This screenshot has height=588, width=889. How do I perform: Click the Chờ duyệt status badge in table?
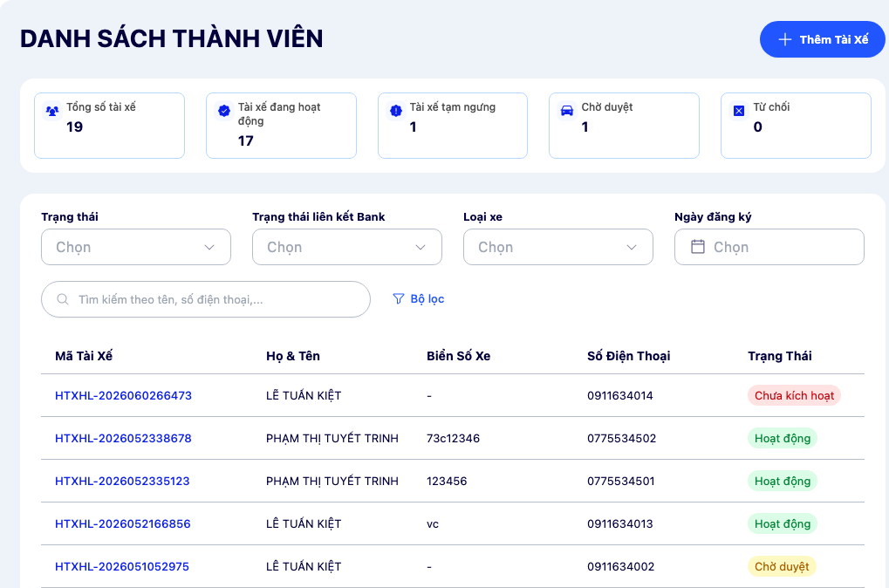782,566
